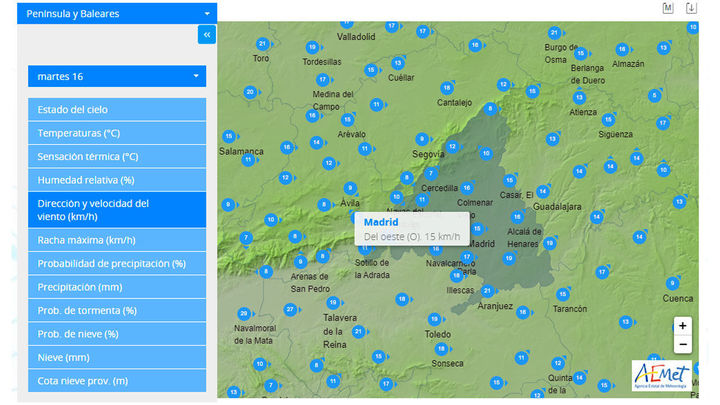Screen dimensions: 720x405
Task: Zoom in with the plus button
Action: click(682, 326)
